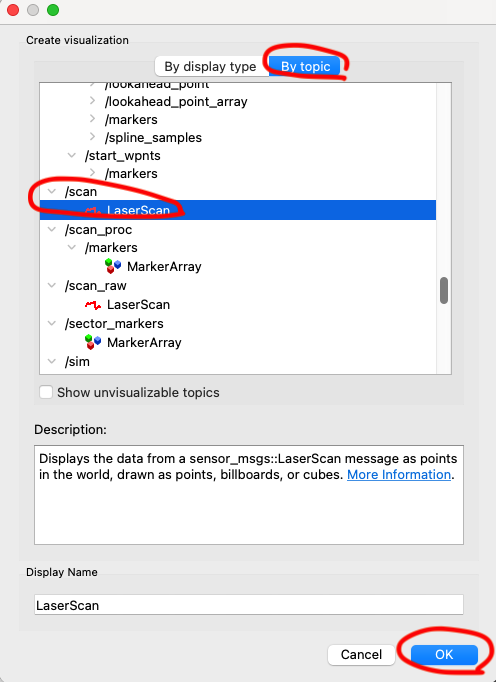Enable Show unvisualizable topics checkbox

[46, 392]
